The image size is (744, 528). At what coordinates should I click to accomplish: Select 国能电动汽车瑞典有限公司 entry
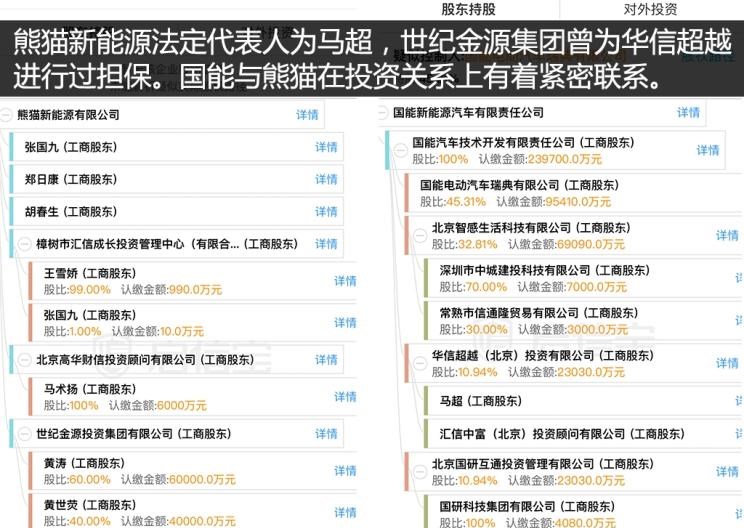coord(574,193)
